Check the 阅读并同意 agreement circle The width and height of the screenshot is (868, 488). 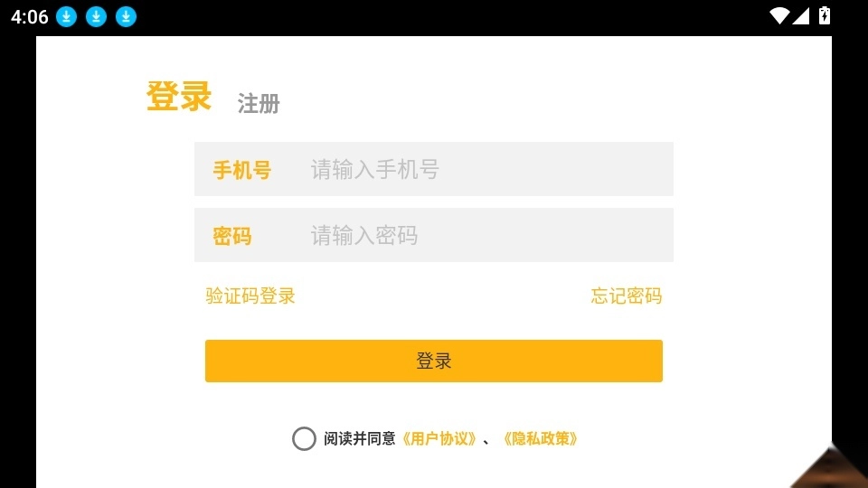click(304, 438)
